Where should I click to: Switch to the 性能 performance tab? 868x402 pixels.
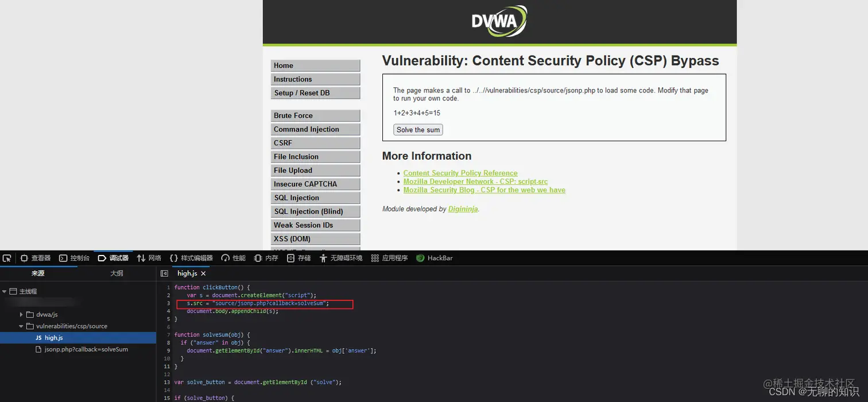click(x=233, y=258)
